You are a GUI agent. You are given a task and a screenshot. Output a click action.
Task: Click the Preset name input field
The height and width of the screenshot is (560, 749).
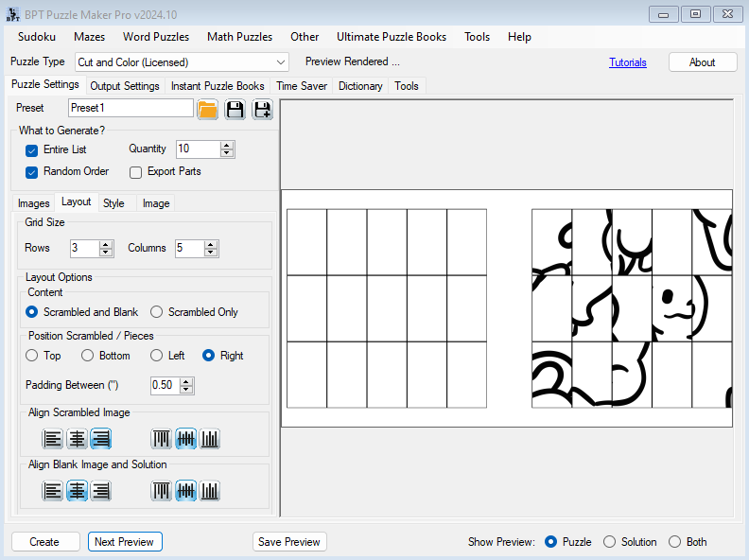click(x=131, y=108)
